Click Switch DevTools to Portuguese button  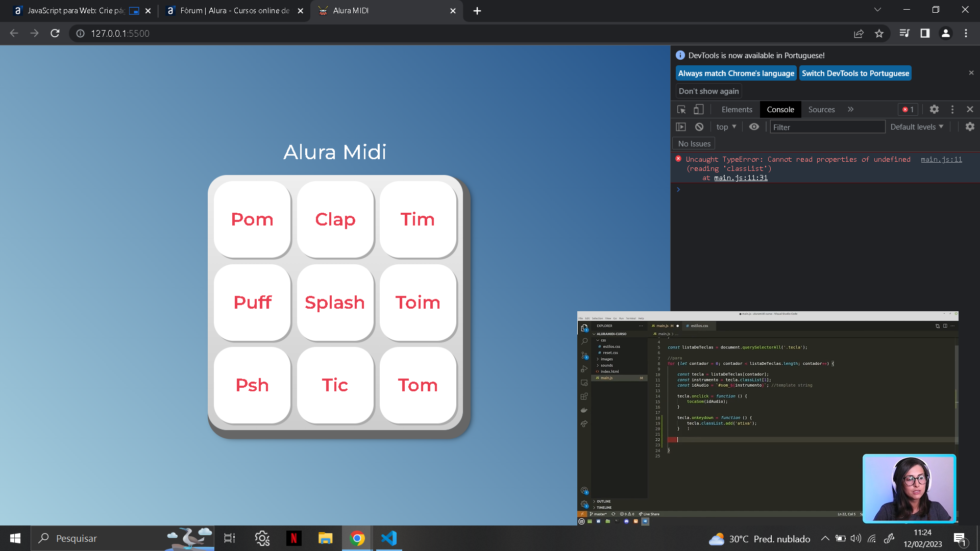pyautogui.click(x=855, y=73)
